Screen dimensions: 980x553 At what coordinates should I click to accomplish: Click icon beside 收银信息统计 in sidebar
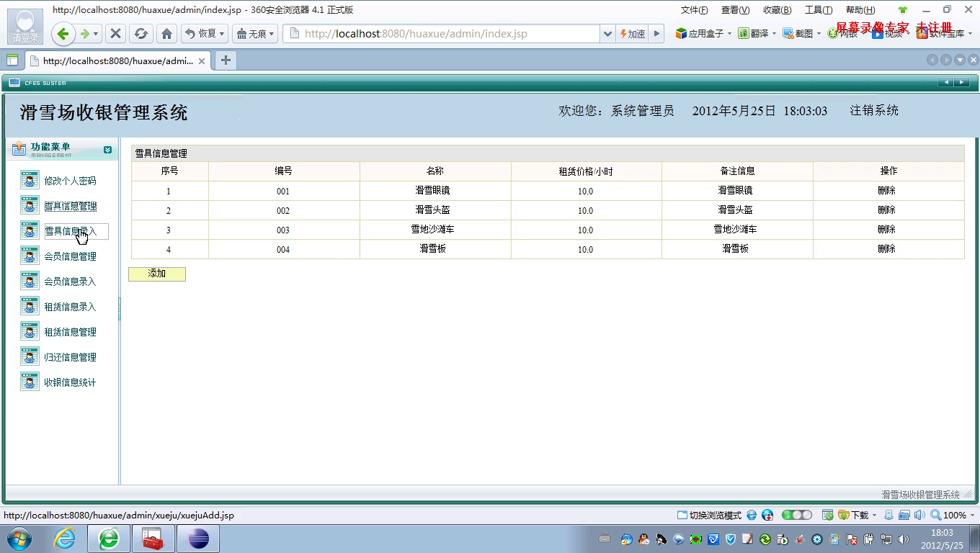tap(30, 382)
